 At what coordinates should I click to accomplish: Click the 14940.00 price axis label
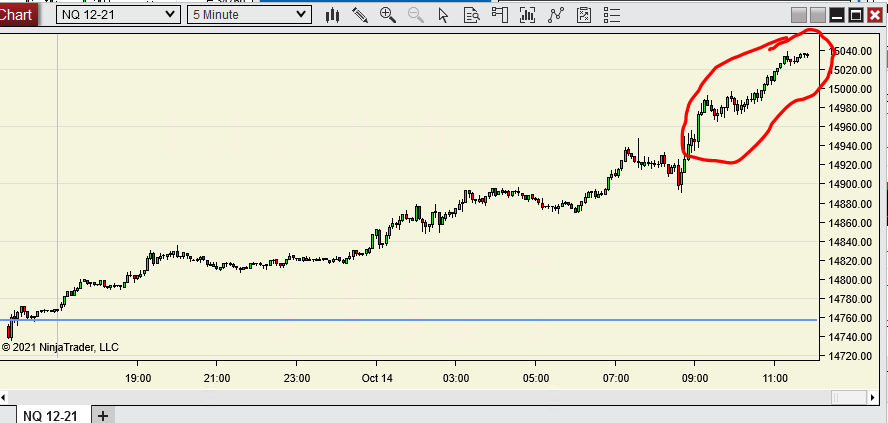point(851,146)
